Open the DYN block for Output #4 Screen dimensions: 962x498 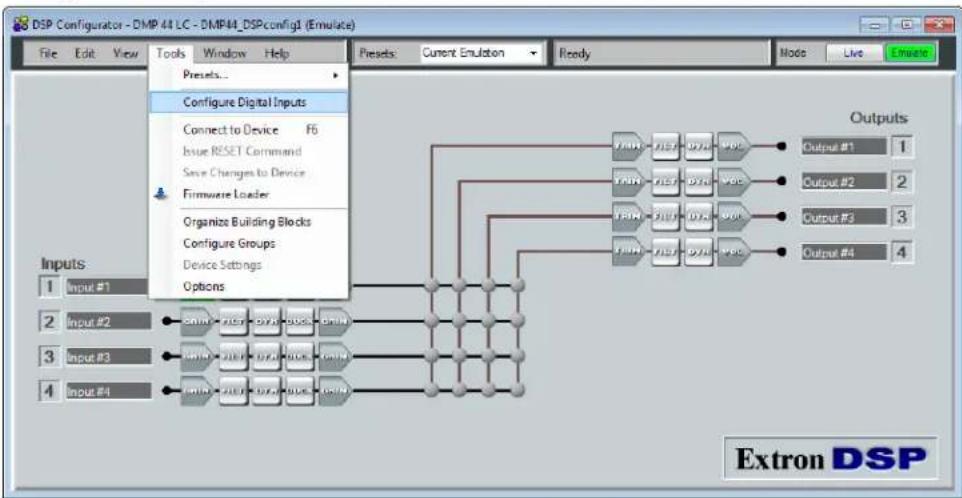[699, 251]
